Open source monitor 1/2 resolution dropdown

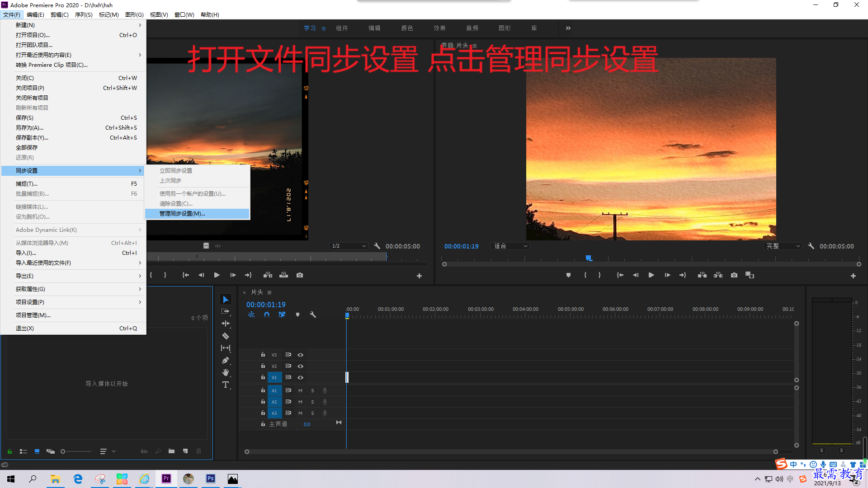[x=349, y=246]
